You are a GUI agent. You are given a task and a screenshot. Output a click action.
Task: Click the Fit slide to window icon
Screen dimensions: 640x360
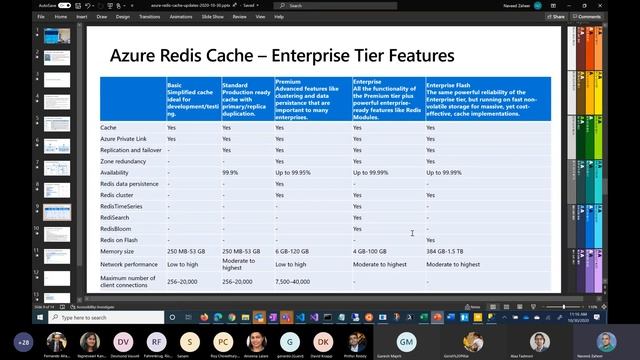(604, 307)
